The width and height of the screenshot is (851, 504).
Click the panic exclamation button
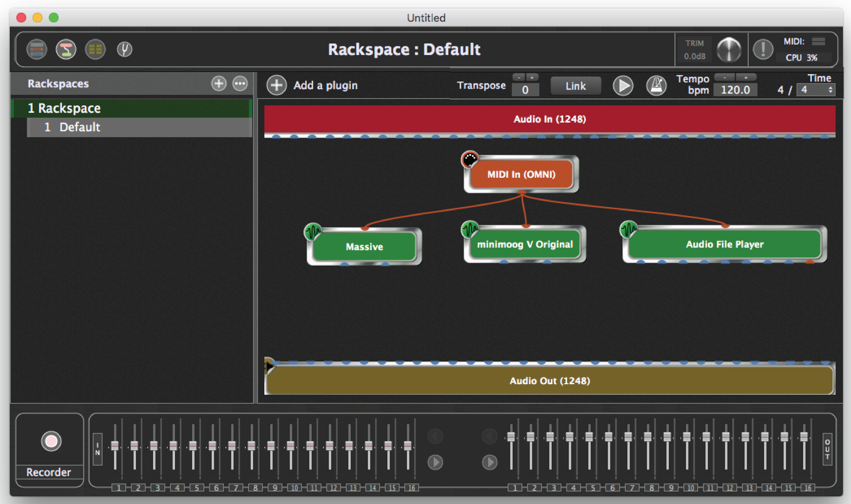[x=763, y=49]
